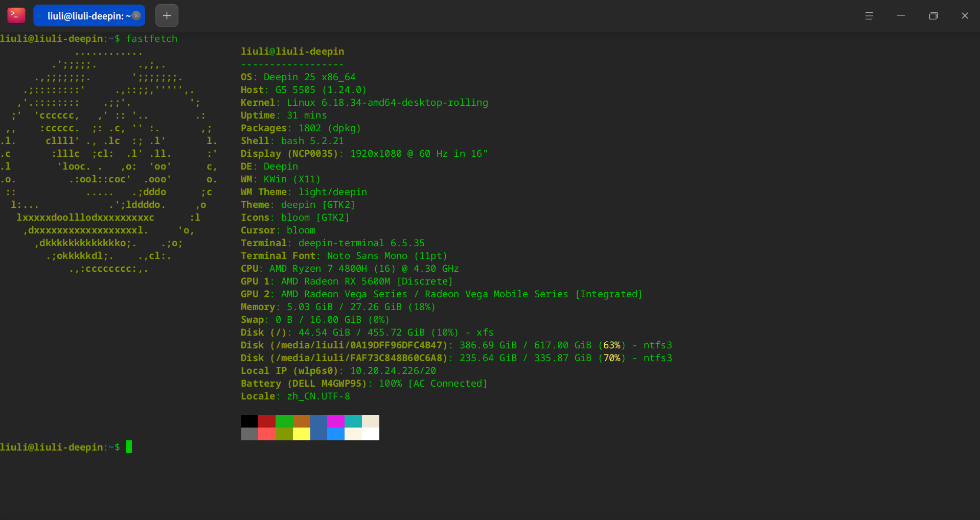Click the 'OS: Deepin 25 x86_64' line
980x520 pixels.
[298, 77]
